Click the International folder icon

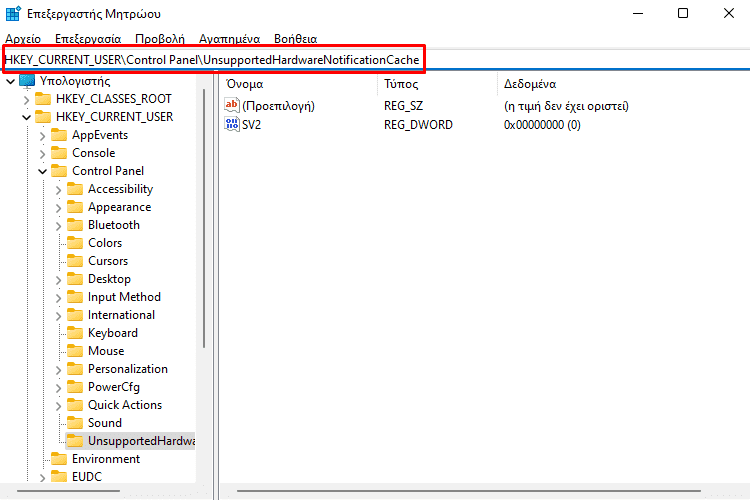coord(75,315)
